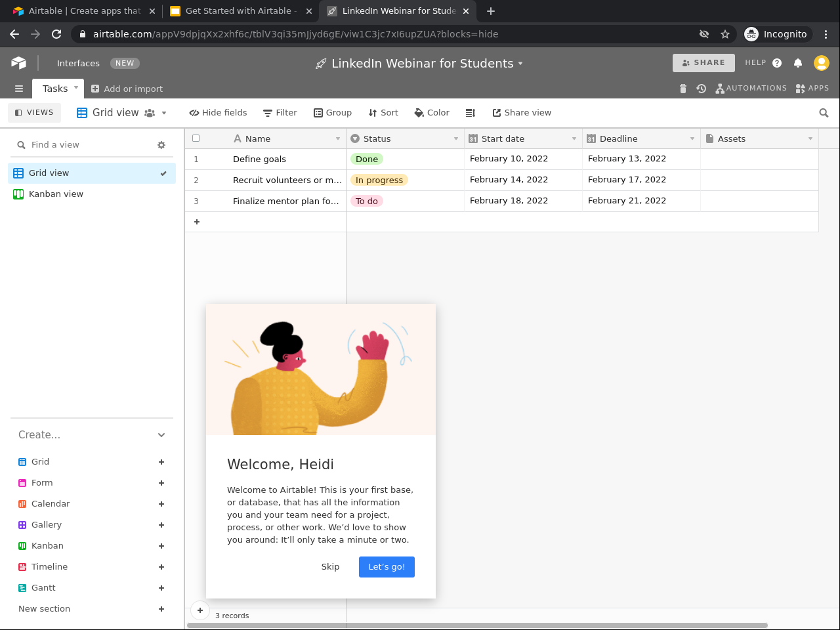The image size is (840, 630).
Task: Click Hide fields
Action: click(x=218, y=113)
